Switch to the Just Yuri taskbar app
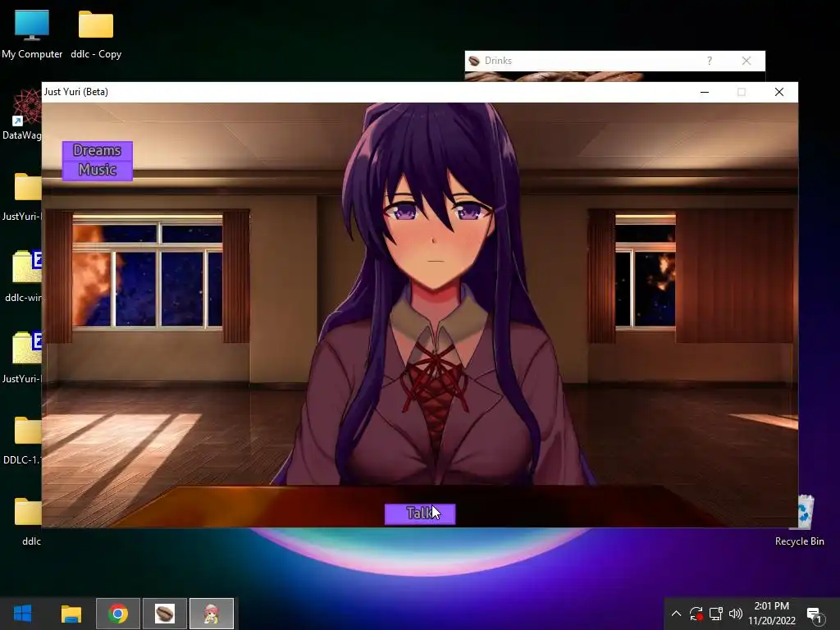 212,614
